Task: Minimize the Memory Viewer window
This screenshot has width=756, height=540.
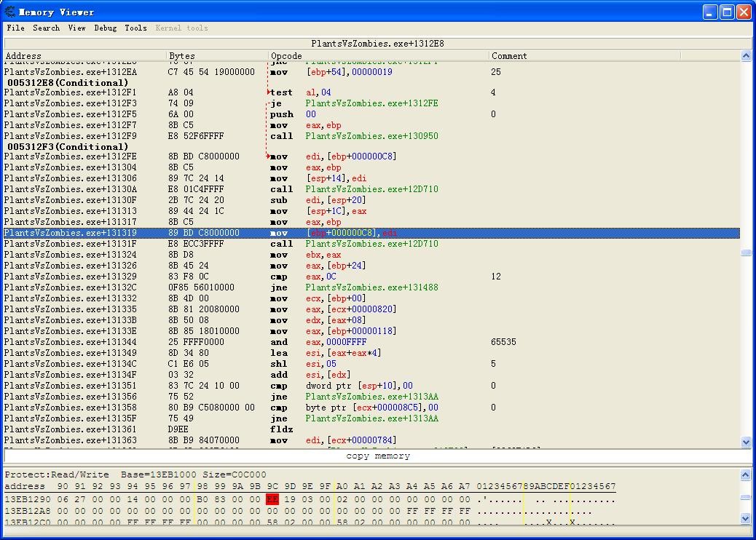Action: point(709,12)
